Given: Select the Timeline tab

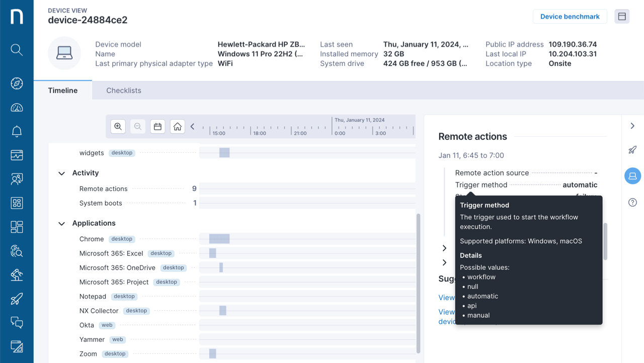Looking at the screenshot, I should (x=63, y=90).
